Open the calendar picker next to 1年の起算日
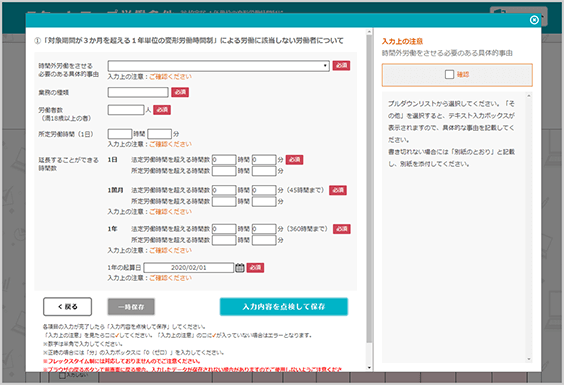The image size is (564, 385). pos(240,268)
